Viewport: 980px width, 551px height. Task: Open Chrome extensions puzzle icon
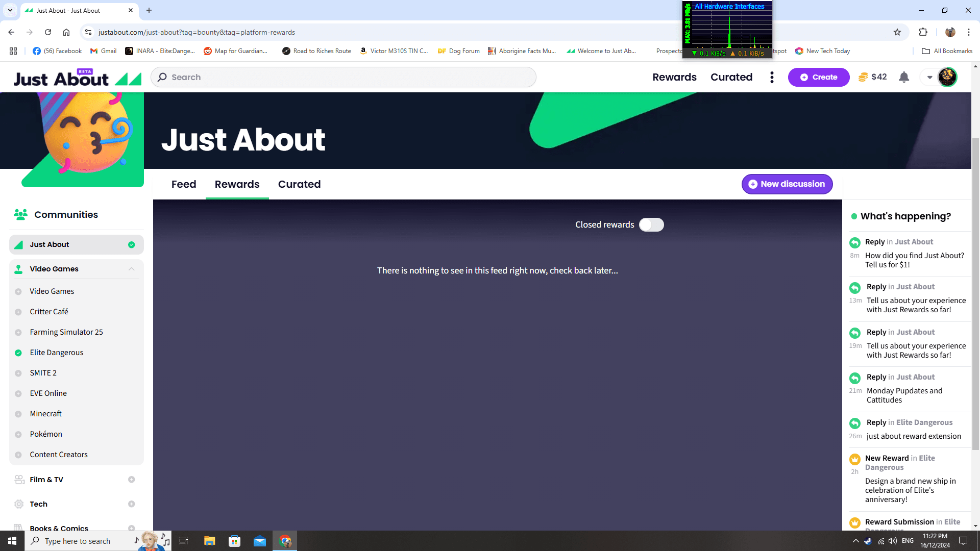[923, 32]
